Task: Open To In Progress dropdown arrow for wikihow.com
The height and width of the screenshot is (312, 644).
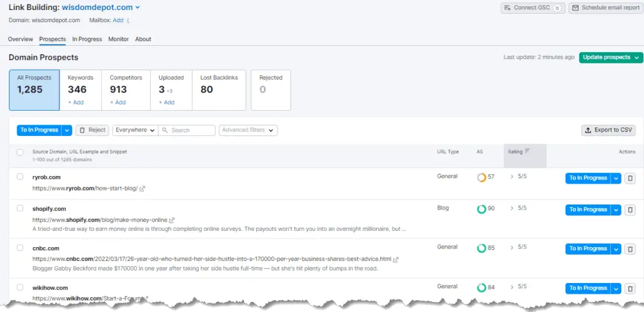Action: click(x=616, y=288)
